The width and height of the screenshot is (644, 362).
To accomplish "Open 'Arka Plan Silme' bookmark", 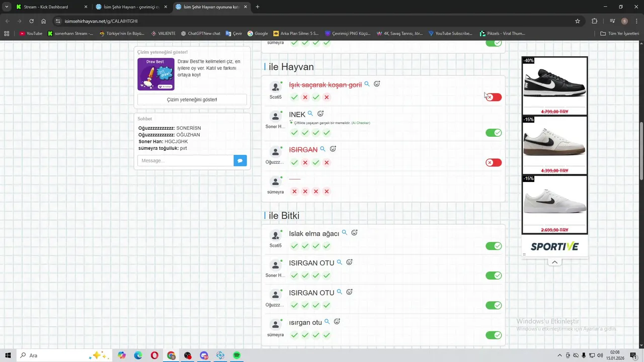I will 296,34.
